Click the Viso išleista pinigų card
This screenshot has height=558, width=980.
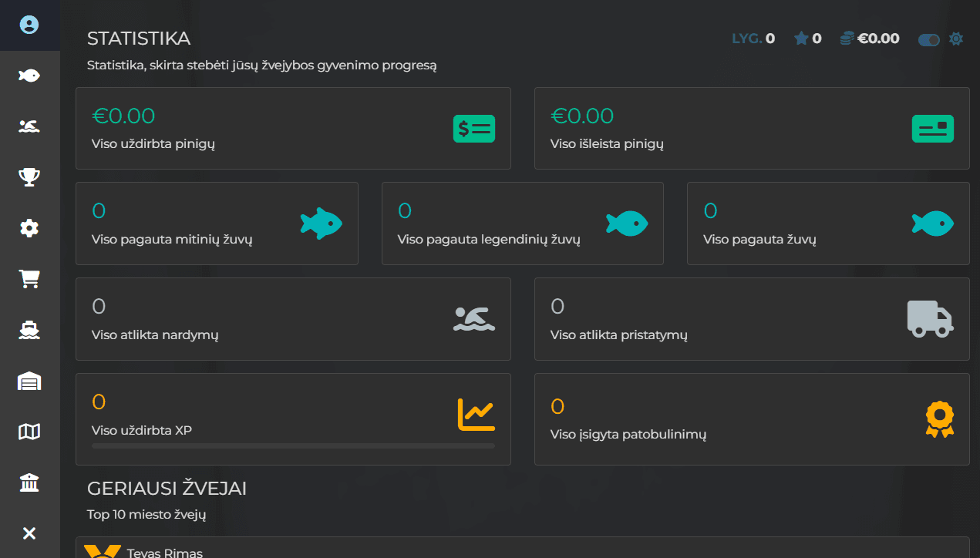[x=751, y=128]
